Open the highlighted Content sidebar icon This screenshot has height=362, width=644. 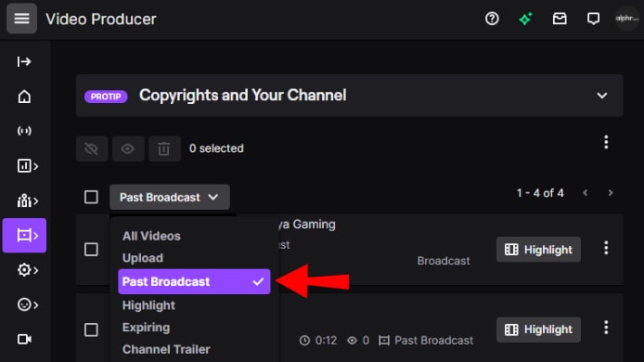click(25, 236)
